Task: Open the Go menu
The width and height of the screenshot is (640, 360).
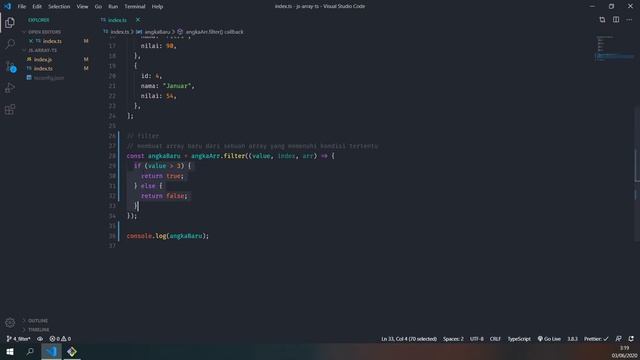Action: [x=98, y=7]
